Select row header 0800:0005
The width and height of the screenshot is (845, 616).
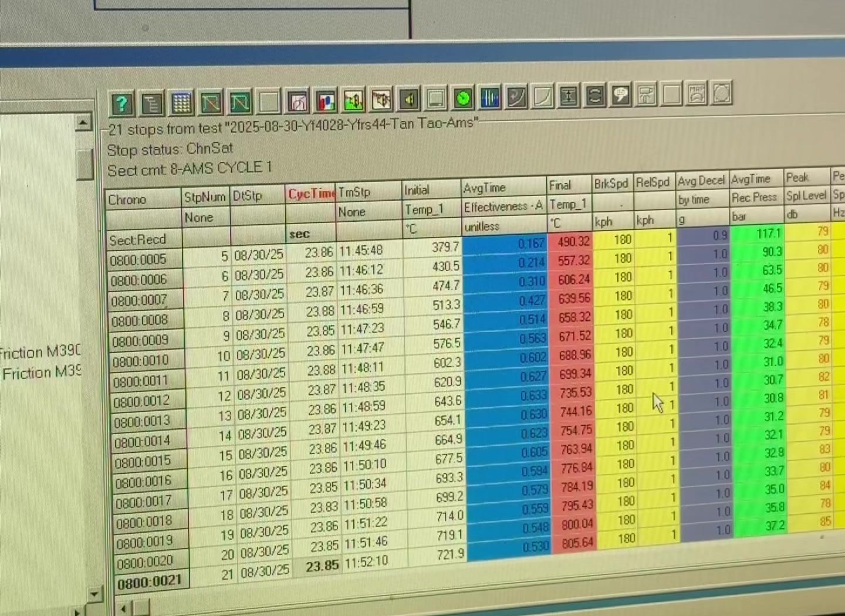pyautogui.click(x=144, y=259)
